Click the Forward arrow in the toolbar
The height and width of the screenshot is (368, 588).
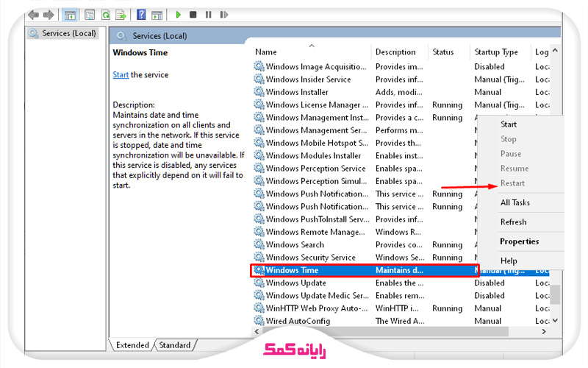click(x=49, y=15)
